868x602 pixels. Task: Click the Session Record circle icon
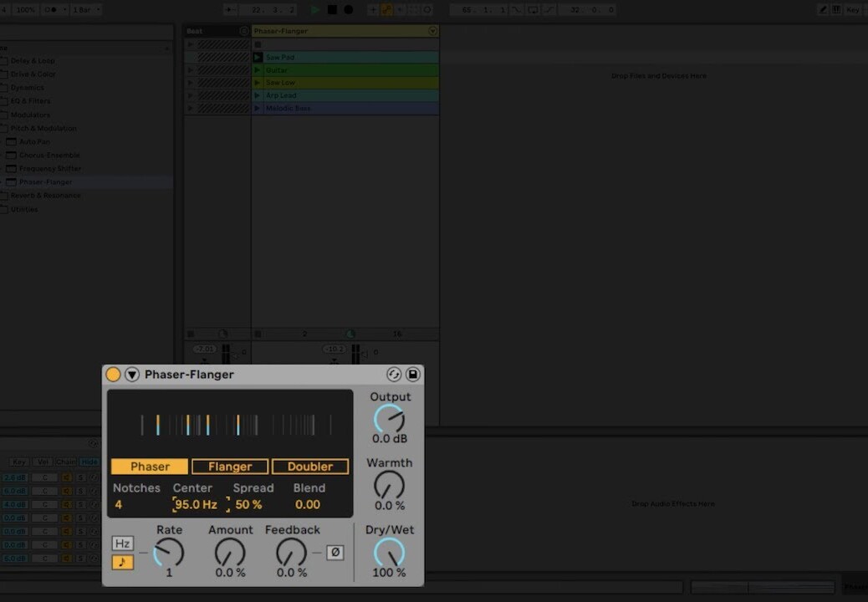click(427, 9)
